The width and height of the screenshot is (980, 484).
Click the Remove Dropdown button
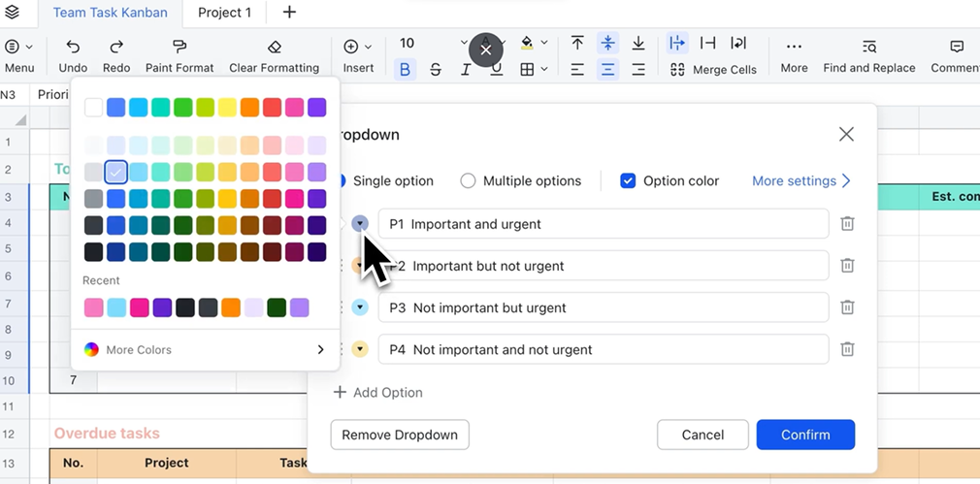(x=400, y=435)
